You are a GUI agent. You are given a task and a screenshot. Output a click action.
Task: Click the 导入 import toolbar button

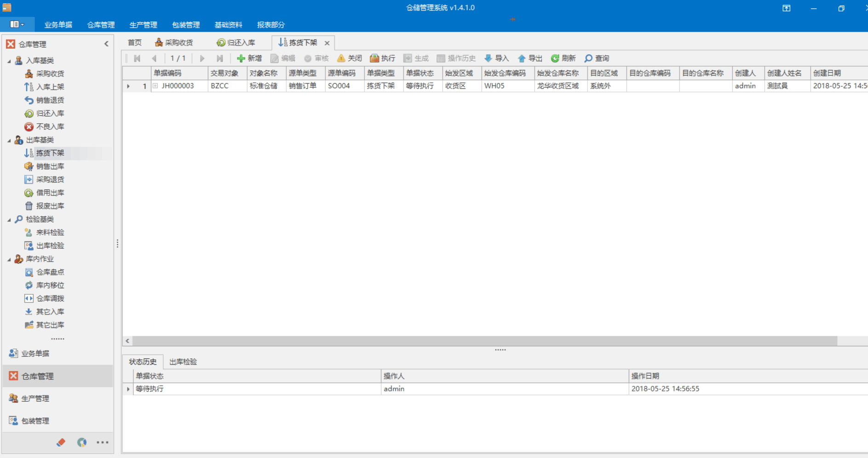coord(497,58)
